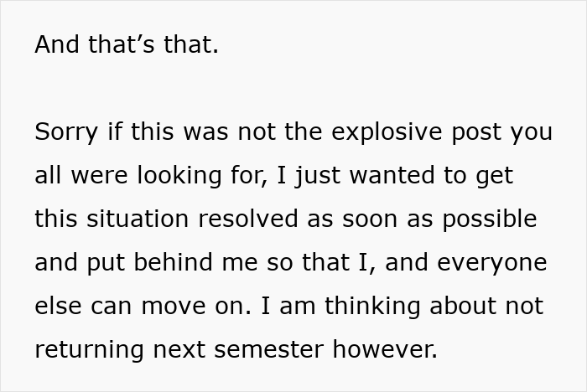Click the word "Sorry" starting the paragraph
The height and width of the screenshot is (392, 587).
[65, 132]
